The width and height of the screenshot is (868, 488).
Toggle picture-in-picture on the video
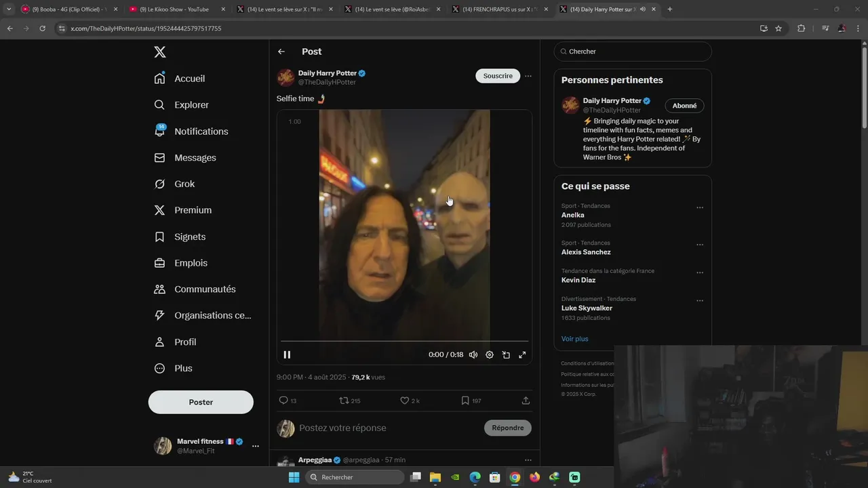tap(506, 354)
